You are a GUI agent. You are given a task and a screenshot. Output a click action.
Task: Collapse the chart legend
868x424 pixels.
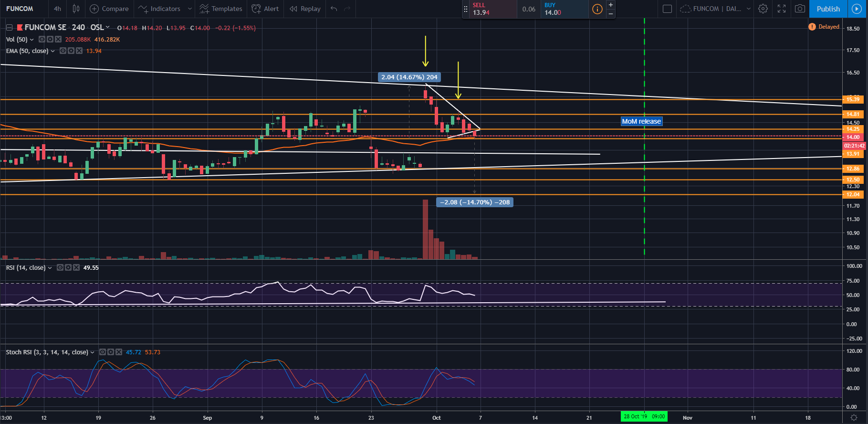coord(9,28)
